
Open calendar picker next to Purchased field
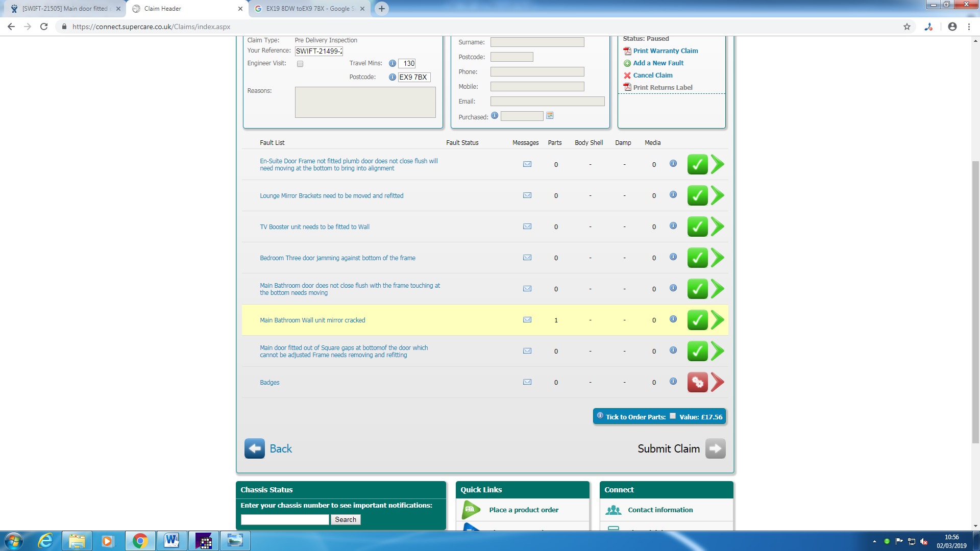pos(550,116)
